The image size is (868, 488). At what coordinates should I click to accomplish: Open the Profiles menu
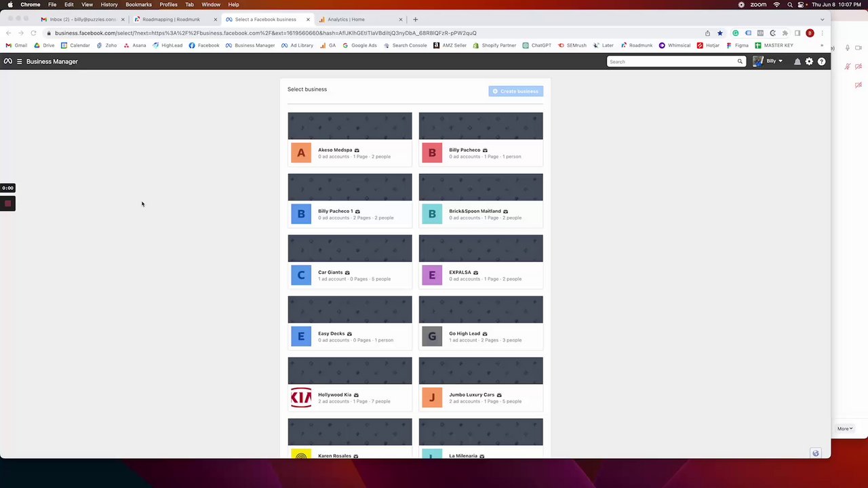click(168, 5)
